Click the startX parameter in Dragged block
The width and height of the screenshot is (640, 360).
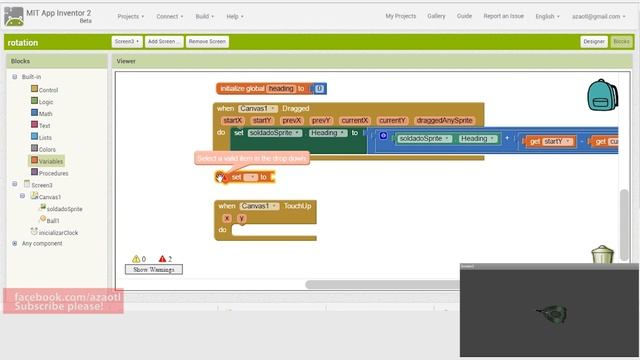click(x=233, y=120)
